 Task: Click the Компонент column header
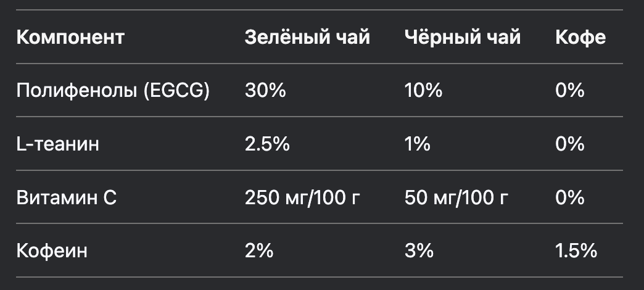(70, 37)
